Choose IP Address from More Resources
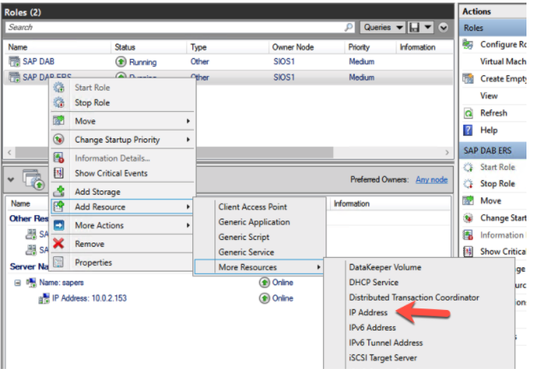The image size is (541, 392). click(368, 313)
